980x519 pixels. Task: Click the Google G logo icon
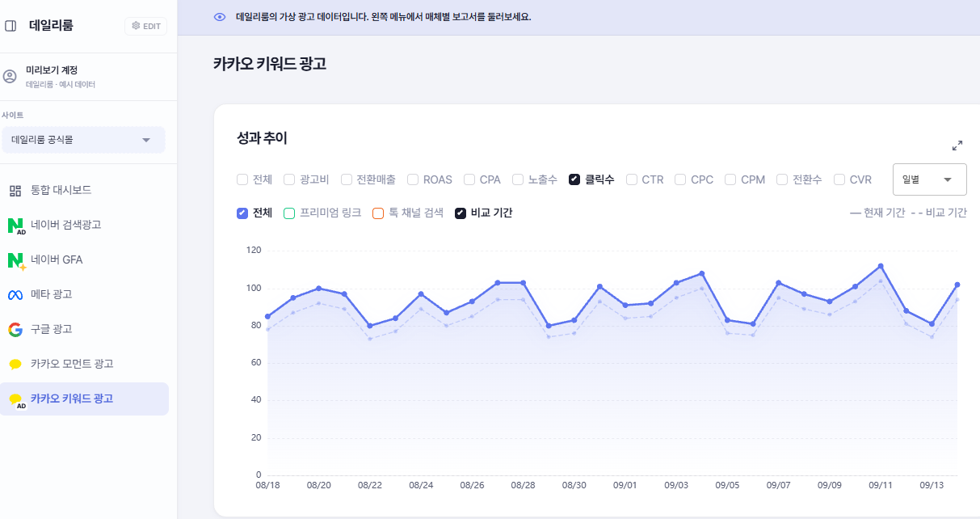(x=15, y=329)
